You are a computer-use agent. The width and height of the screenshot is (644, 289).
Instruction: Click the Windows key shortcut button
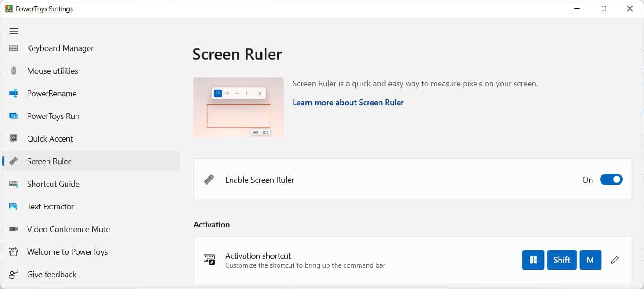pyautogui.click(x=533, y=260)
